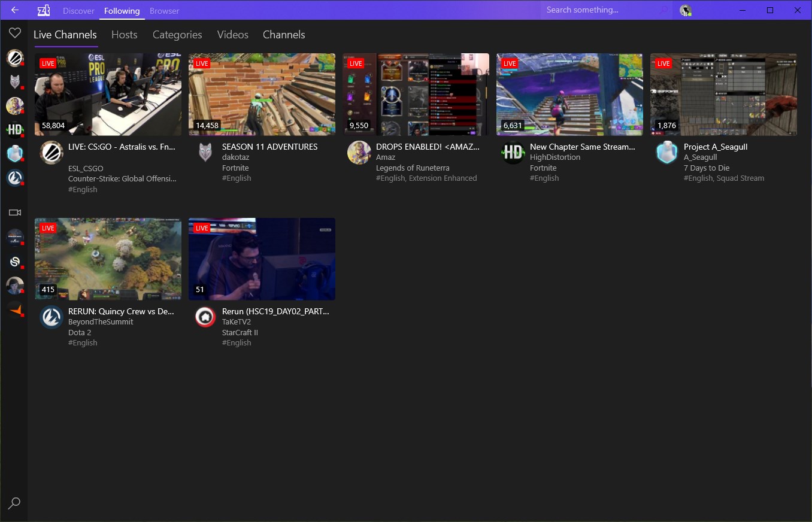Open dakotaz wolf avatar in the sidebar
This screenshot has height=522, width=812.
(15, 82)
